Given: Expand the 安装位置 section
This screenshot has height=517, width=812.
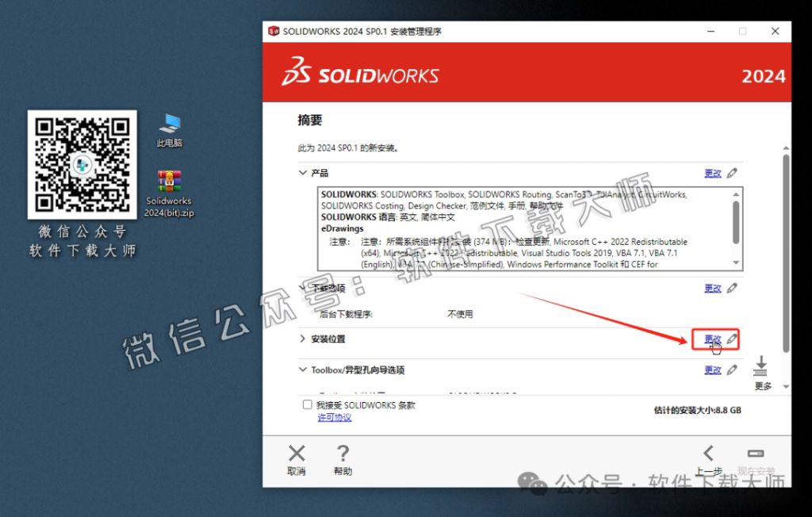Looking at the screenshot, I should [x=302, y=339].
